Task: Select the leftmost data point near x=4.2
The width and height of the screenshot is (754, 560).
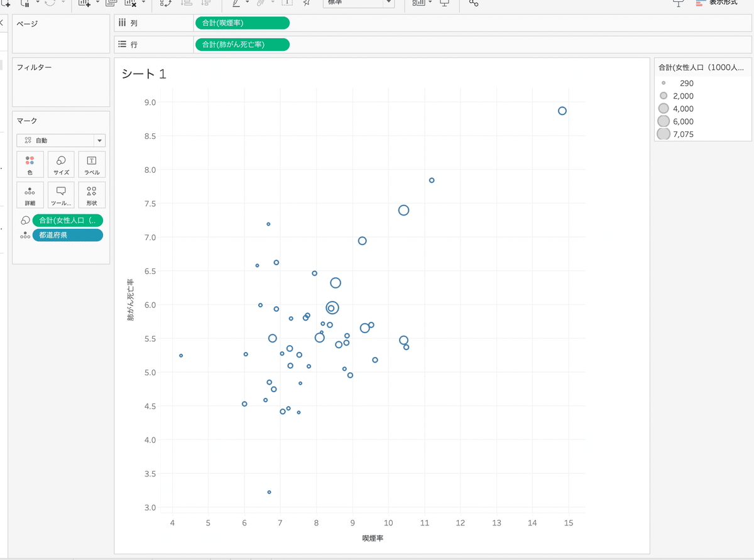Action: coord(181,356)
